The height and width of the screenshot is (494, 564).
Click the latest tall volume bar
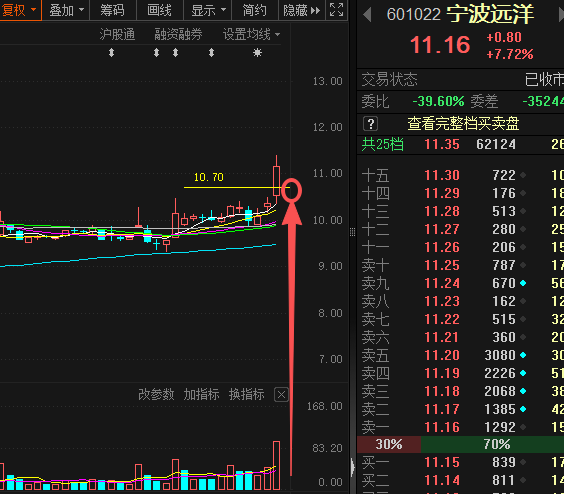point(276,465)
